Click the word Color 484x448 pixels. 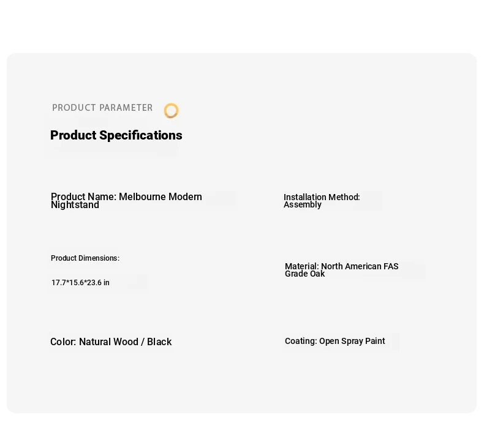(63, 342)
